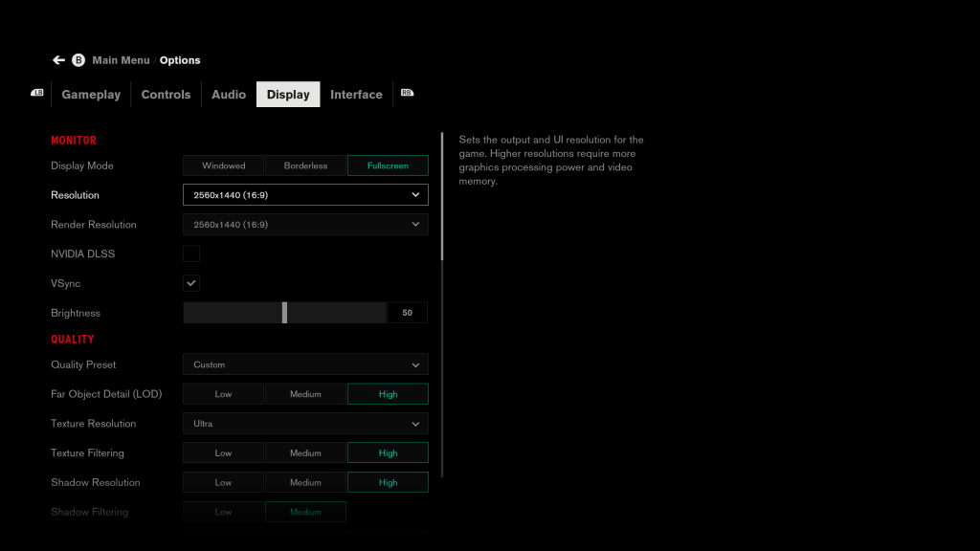Viewport: 980px width, 551px height.
Task: Click the back arrow icon
Action: click(58, 60)
